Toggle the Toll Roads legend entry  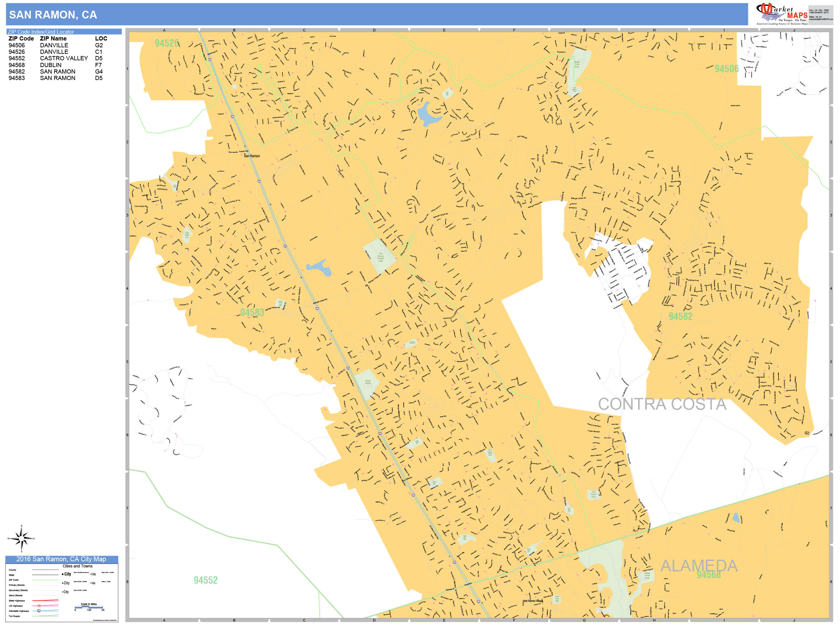coord(15,616)
